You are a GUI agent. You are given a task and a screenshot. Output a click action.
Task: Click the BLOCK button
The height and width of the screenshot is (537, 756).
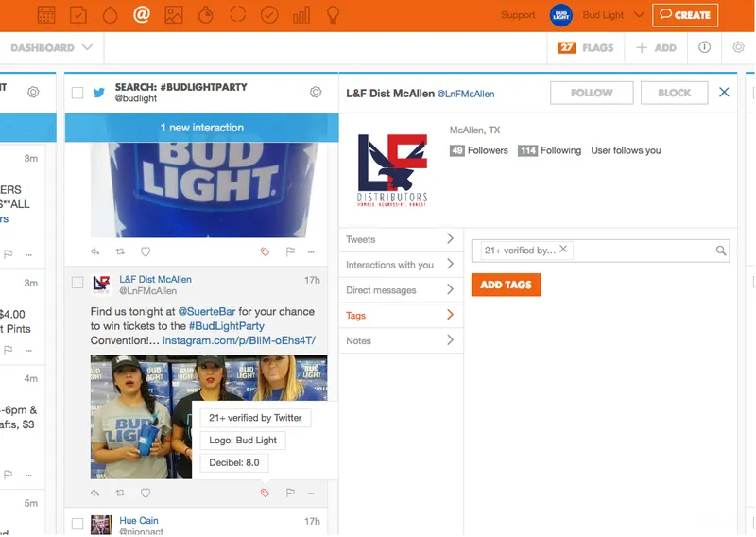[x=674, y=93]
